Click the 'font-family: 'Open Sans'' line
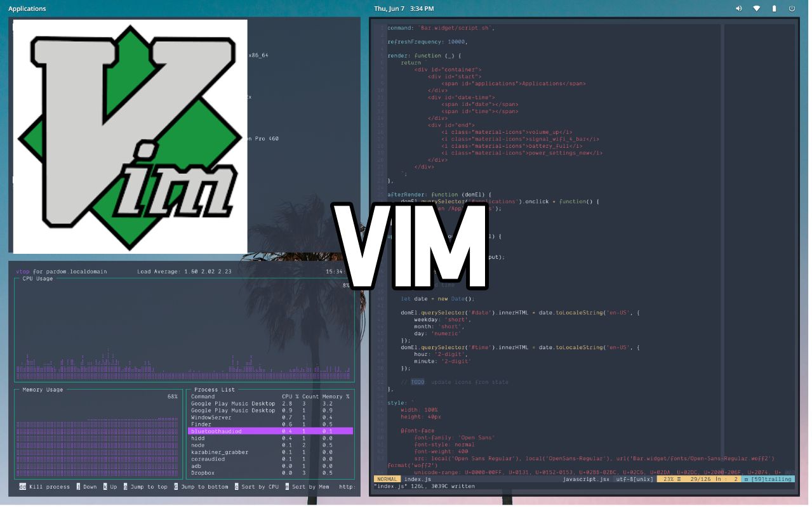The height and width of the screenshot is (507, 812). 455,437
